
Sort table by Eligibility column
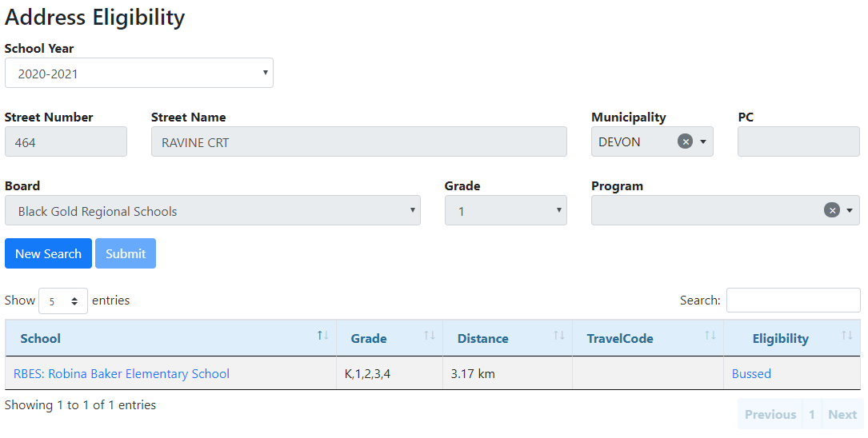coord(791,338)
